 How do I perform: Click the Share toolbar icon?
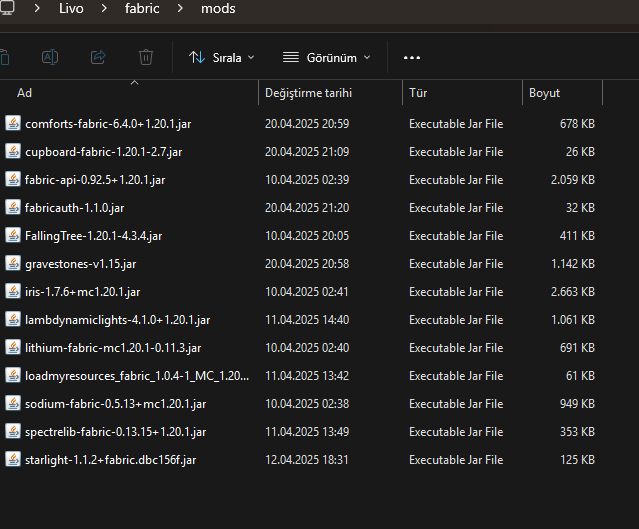[98, 57]
